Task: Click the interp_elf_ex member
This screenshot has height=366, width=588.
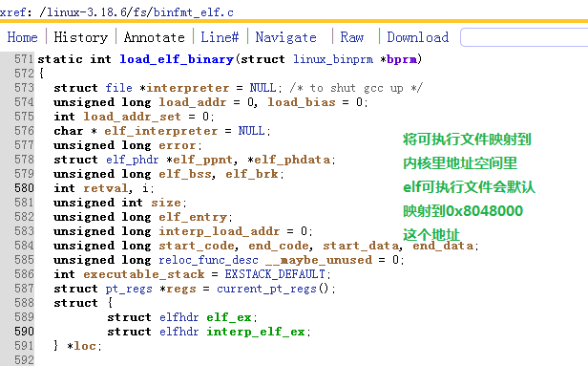Action: pyautogui.click(x=256, y=332)
